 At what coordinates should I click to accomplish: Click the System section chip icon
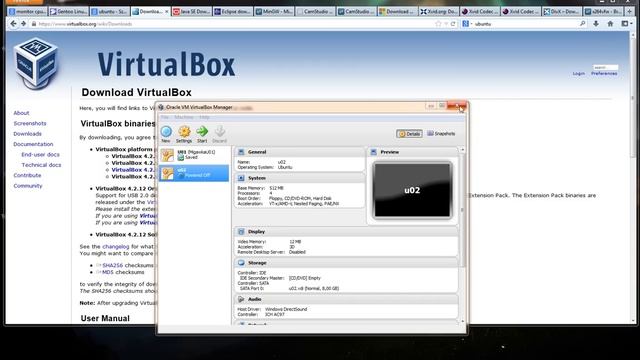click(241, 178)
